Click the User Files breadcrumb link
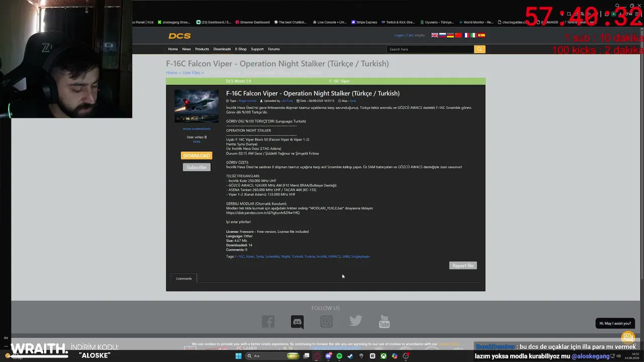The image size is (644, 362). pyautogui.click(x=191, y=73)
